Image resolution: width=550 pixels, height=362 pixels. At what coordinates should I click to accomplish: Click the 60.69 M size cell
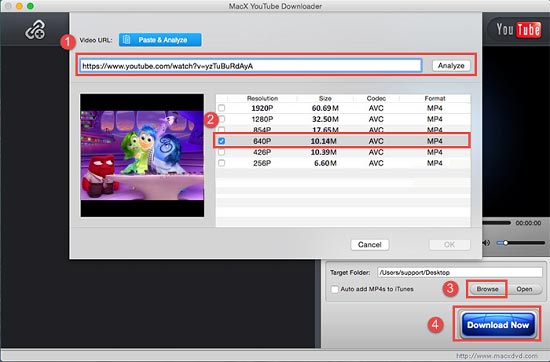point(325,108)
